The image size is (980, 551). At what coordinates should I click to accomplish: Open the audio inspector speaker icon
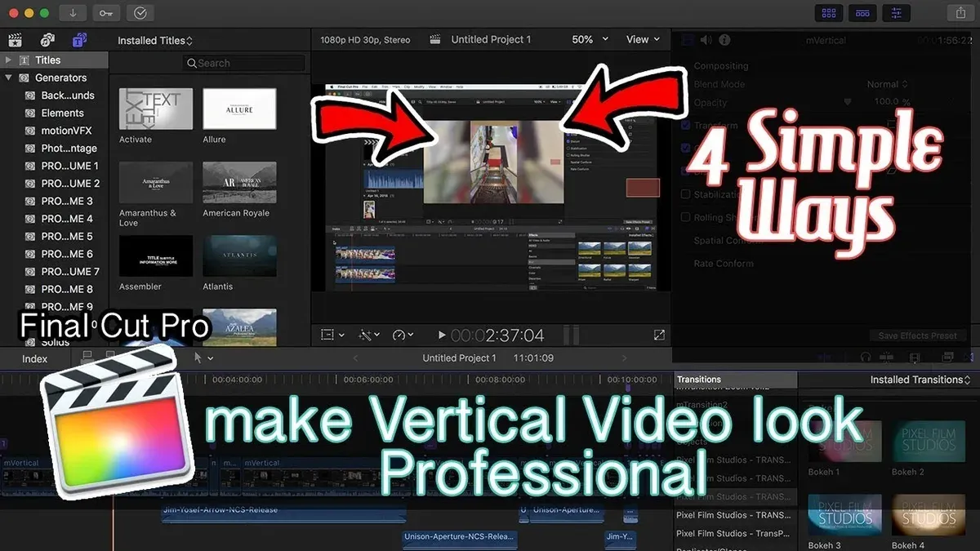pyautogui.click(x=706, y=39)
